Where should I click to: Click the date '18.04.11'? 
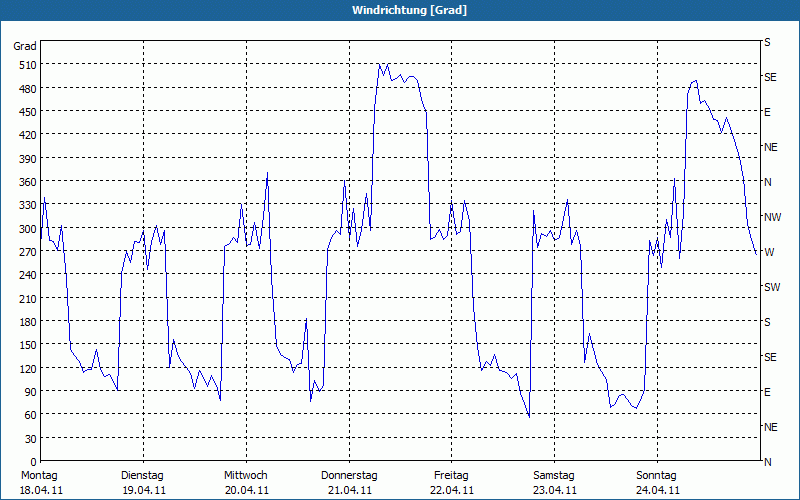click(x=41, y=491)
